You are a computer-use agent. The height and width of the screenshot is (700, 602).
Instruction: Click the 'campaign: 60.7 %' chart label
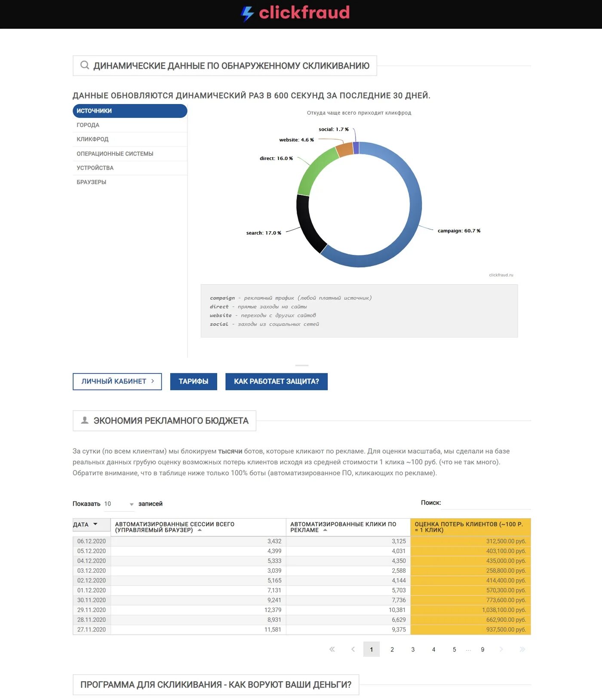coord(459,231)
